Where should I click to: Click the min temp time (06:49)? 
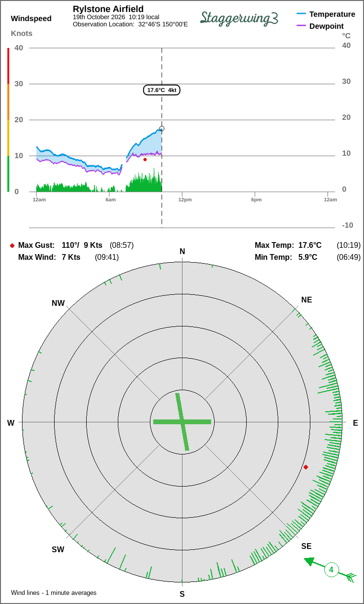pos(349,257)
